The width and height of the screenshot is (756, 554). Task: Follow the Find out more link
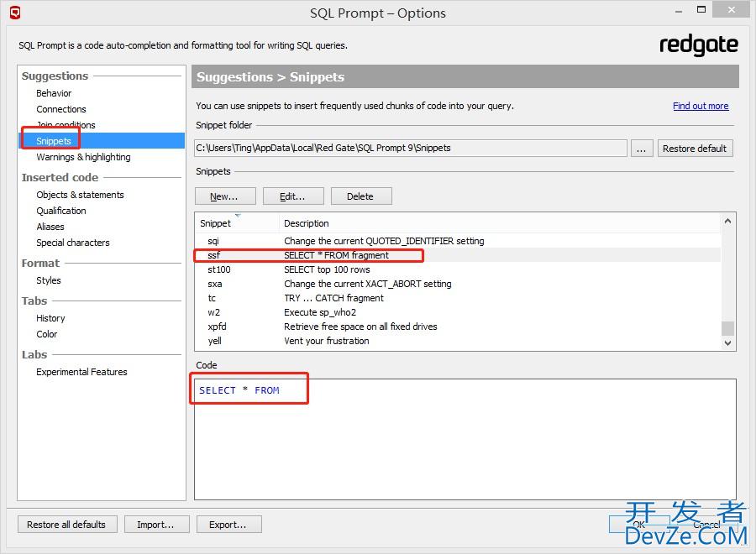(x=701, y=106)
